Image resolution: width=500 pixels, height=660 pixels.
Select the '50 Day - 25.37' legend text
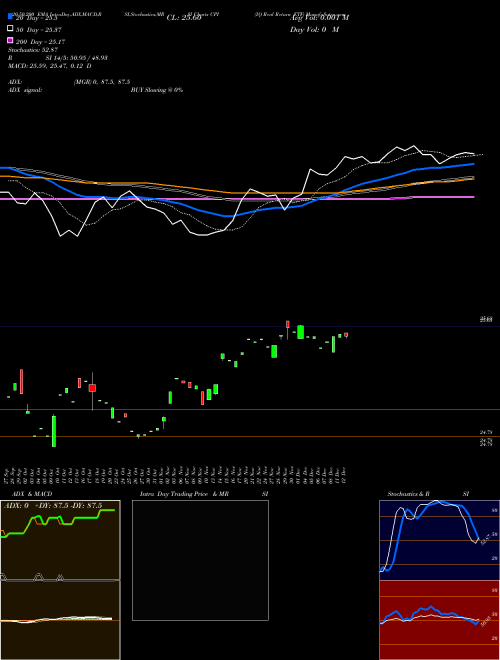tap(39, 30)
